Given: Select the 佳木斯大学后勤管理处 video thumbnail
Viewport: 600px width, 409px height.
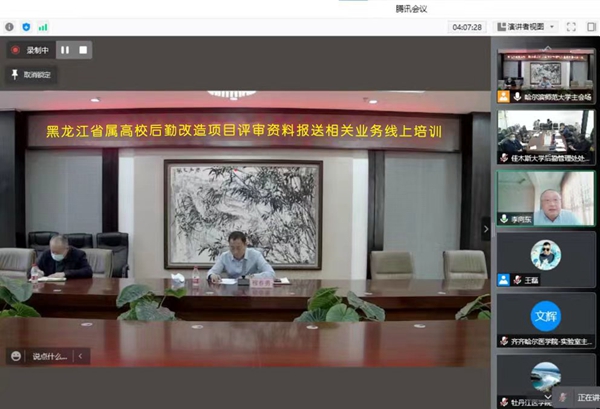Looking at the screenshot, I should 545,136.
